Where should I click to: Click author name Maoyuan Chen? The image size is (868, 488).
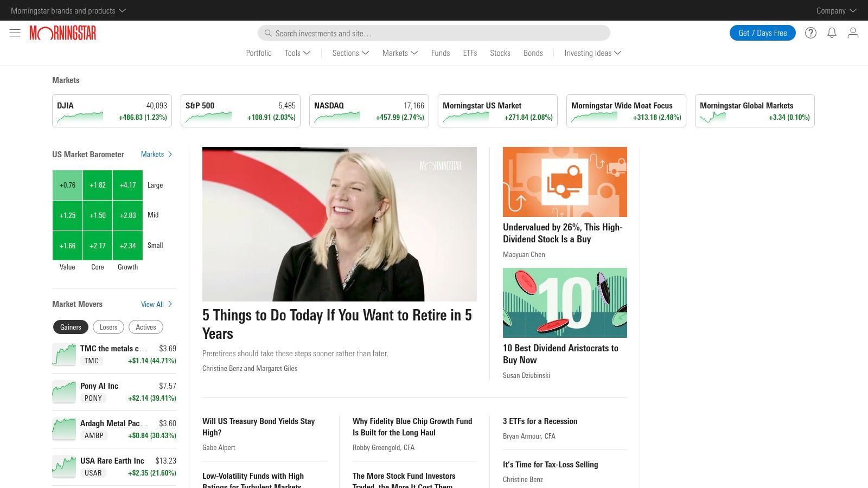point(524,254)
